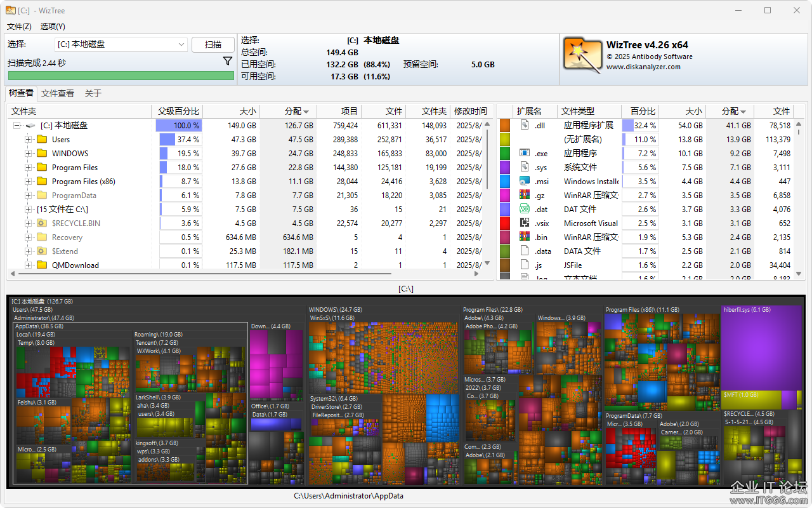Click the .js file type icon
The height and width of the screenshot is (508, 812).
coord(525,265)
